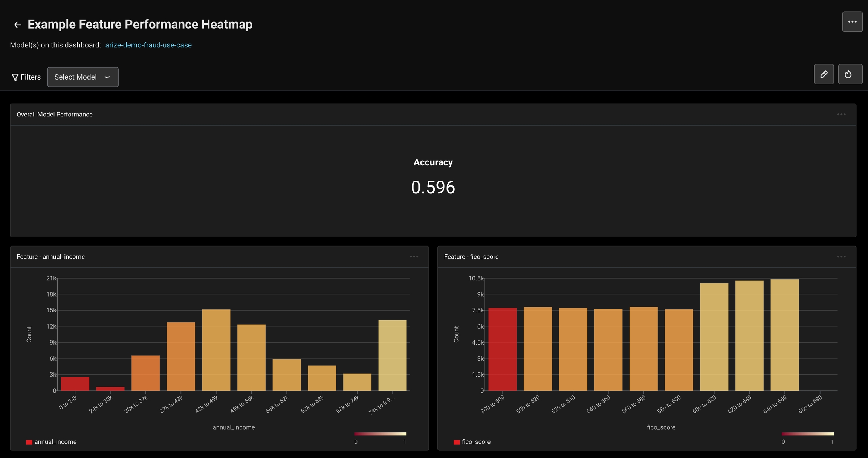Click the pencil edit dashboard icon
The height and width of the screenshot is (458, 868).
[x=824, y=74]
